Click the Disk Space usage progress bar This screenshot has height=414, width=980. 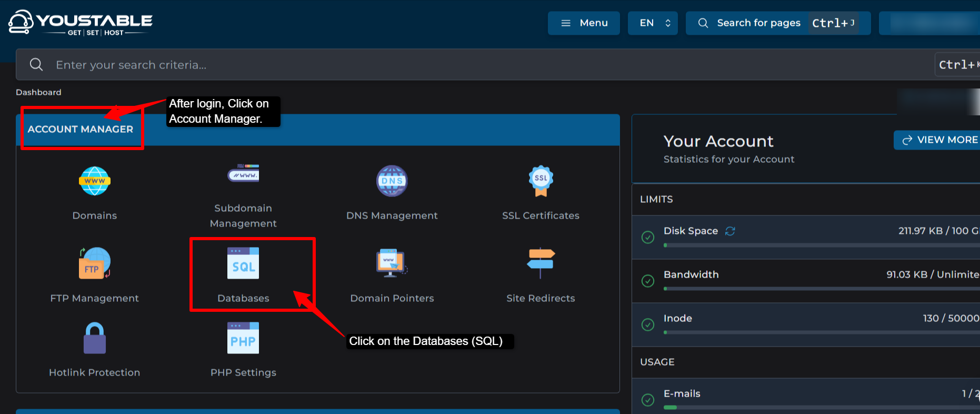821,245
